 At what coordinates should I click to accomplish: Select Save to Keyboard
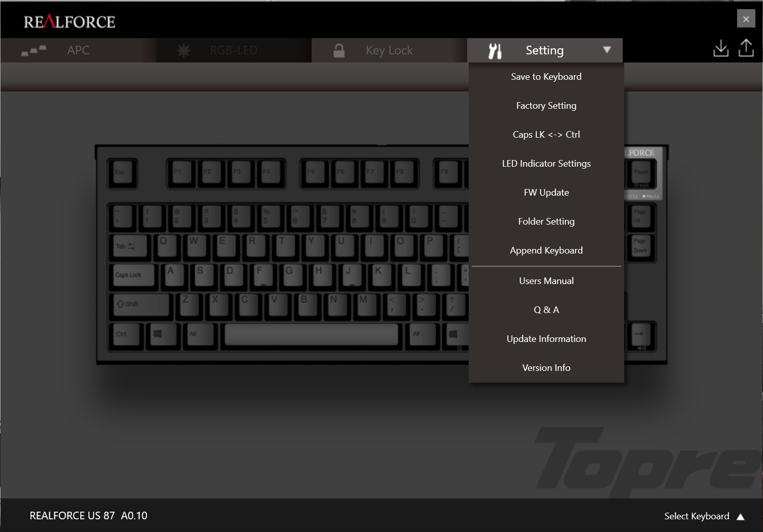point(546,76)
